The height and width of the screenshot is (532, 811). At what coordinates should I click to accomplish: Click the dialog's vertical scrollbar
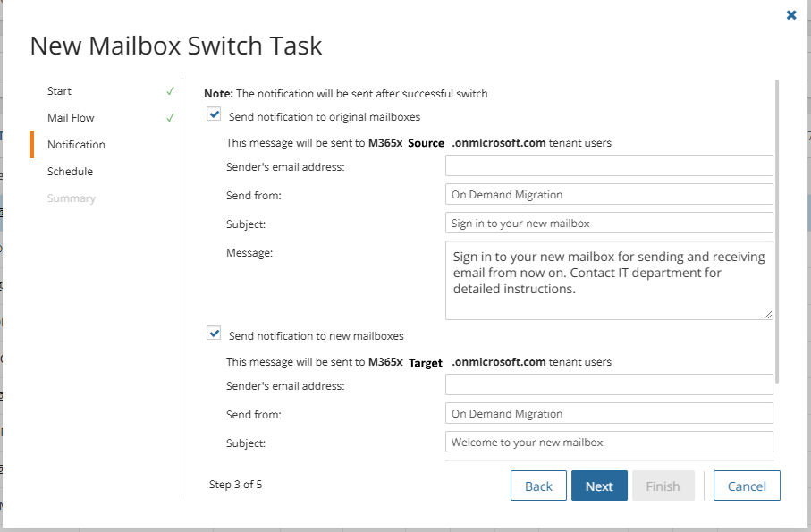point(777,232)
